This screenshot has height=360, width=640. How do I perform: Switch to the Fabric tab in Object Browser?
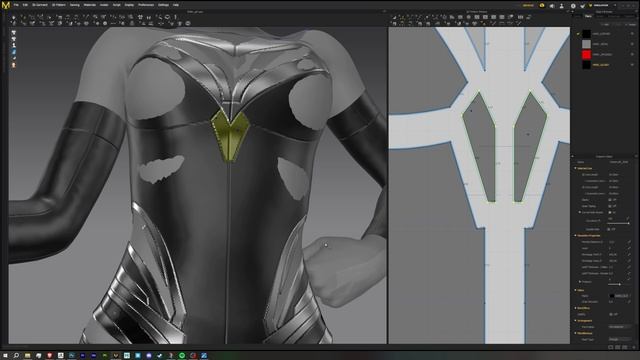(588, 16)
